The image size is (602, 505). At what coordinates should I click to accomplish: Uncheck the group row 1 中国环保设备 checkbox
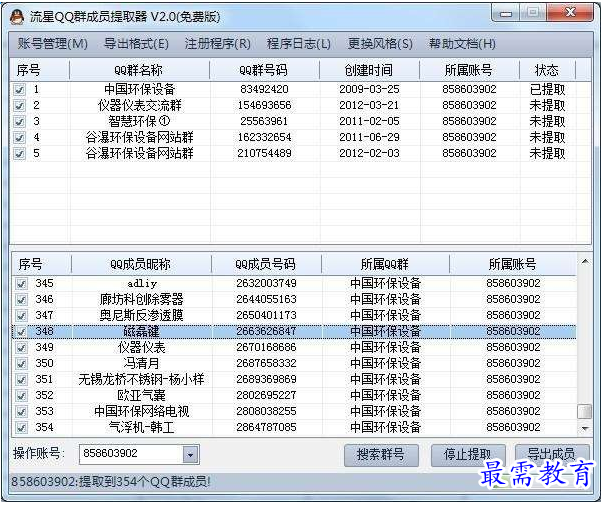[x=19, y=89]
